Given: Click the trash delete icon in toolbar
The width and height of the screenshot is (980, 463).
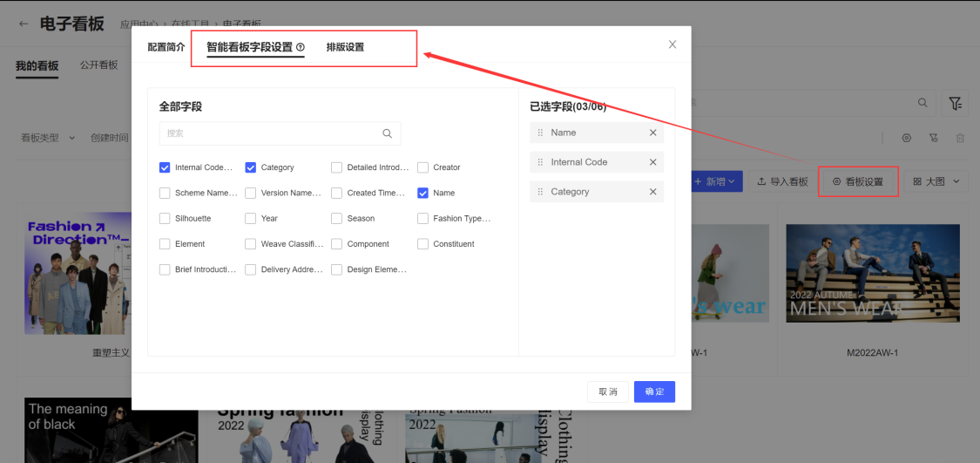Looking at the screenshot, I should (x=960, y=138).
